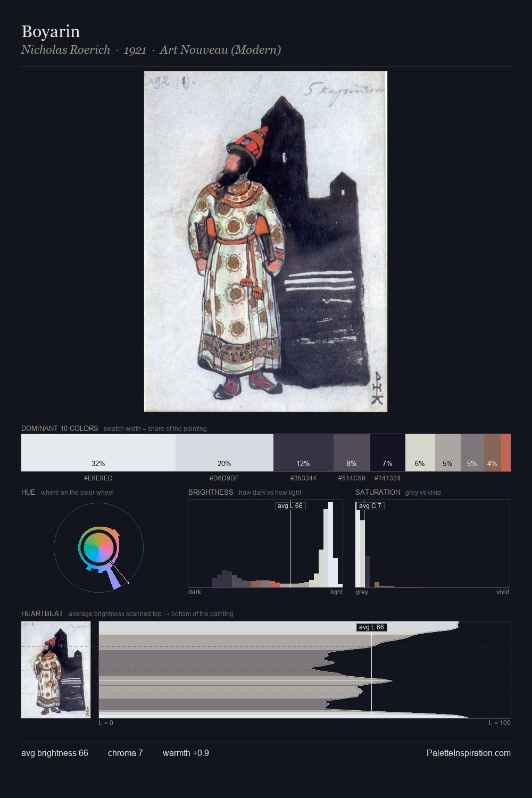Click the title 'Boyarin'
This screenshot has width=532, height=798.
point(51,31)
